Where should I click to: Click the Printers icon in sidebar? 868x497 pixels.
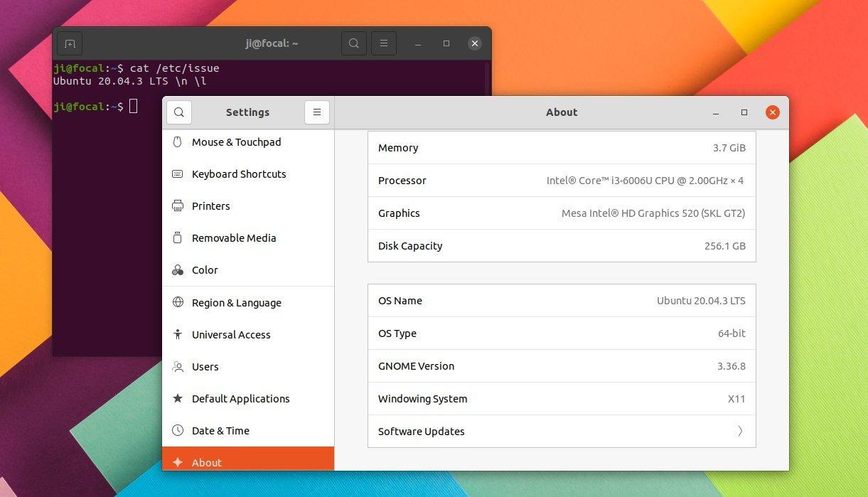coord(178,206)
